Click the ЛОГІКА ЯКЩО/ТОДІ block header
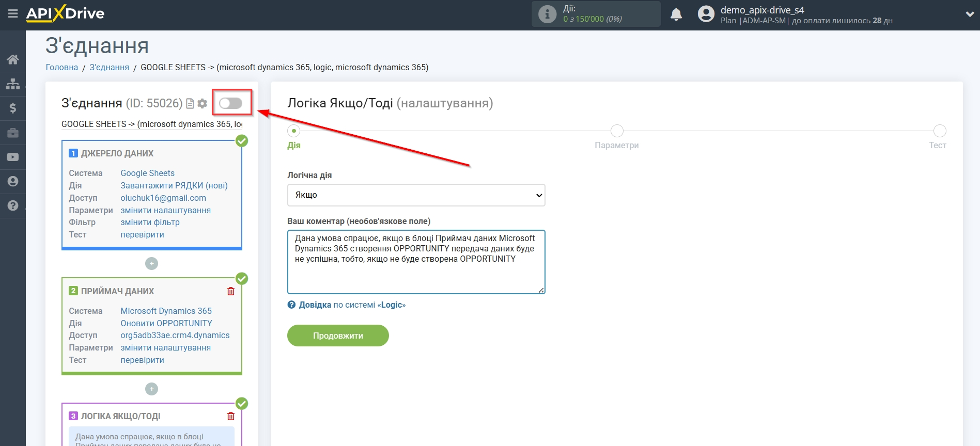 (x=121, y=416)
